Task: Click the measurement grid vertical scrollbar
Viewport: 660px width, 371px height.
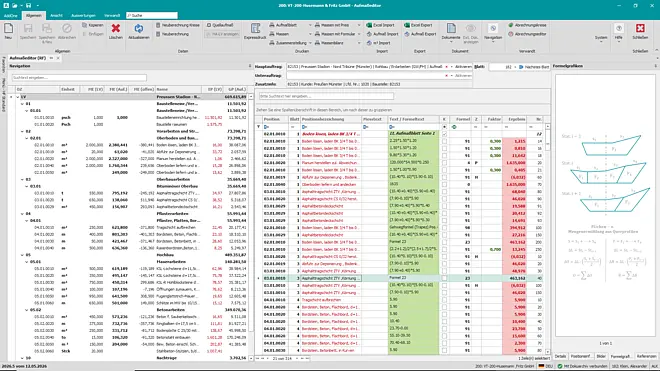Action: tap(548, 239)
